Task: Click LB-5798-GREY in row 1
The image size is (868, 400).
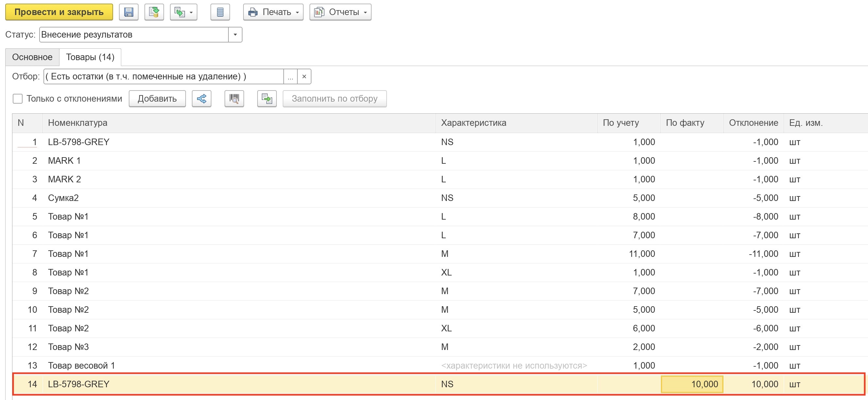Action: pos(78,142)
